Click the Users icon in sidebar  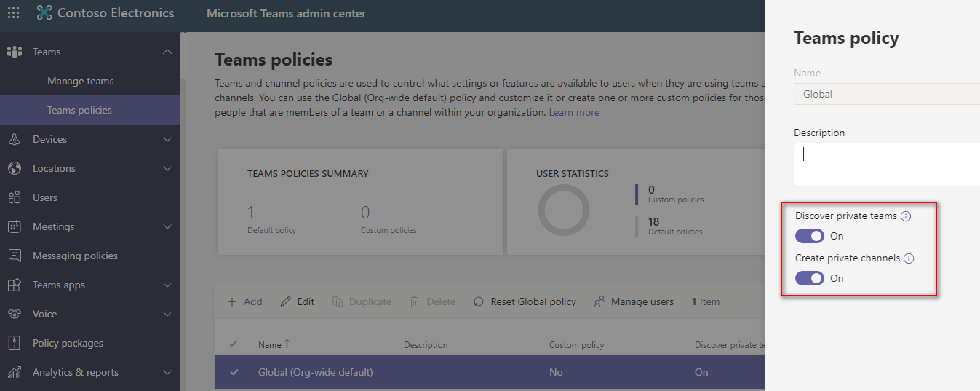pos(15,197)
